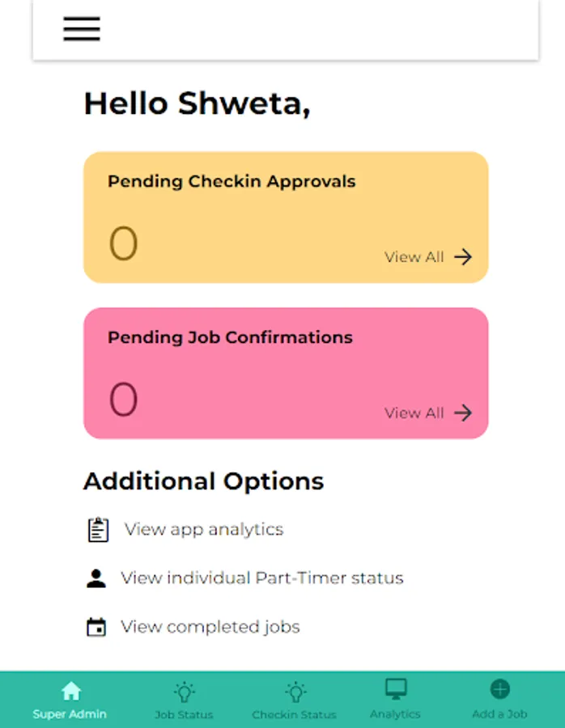Click arrow in Pending Checkin Approvals card
This screenshot has width=565, height=728.
coord(463,257)
